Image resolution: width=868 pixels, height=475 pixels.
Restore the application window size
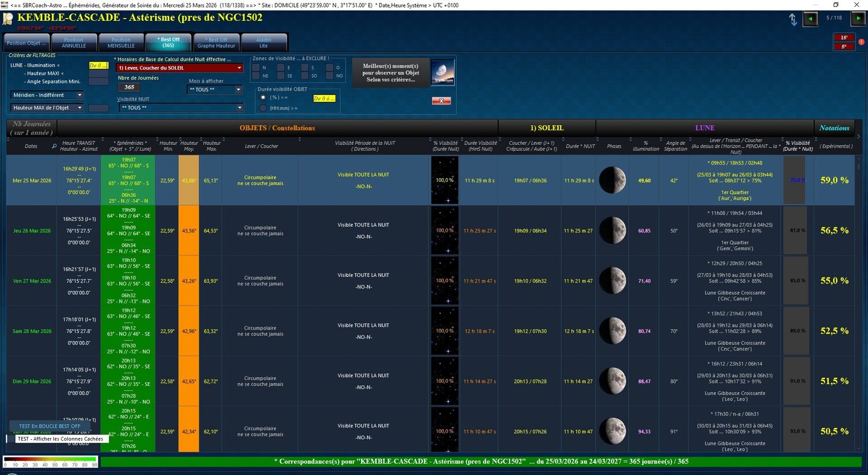(836, 5)
